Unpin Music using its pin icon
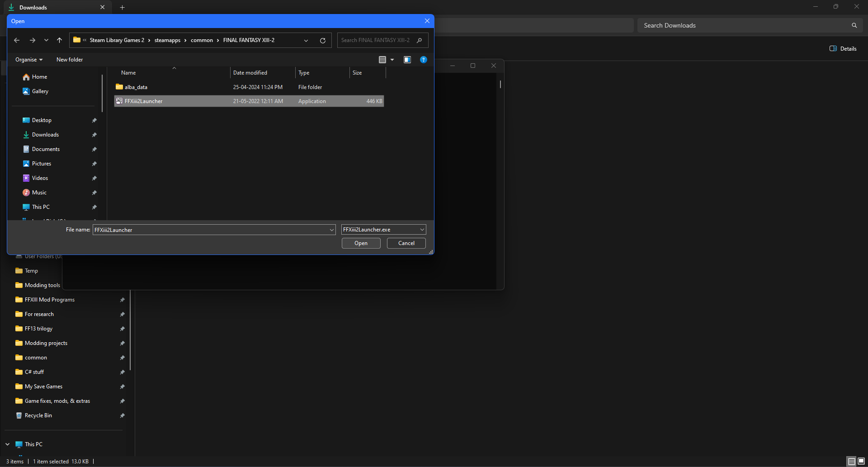The image size is (868, 467). coord(94,193)
